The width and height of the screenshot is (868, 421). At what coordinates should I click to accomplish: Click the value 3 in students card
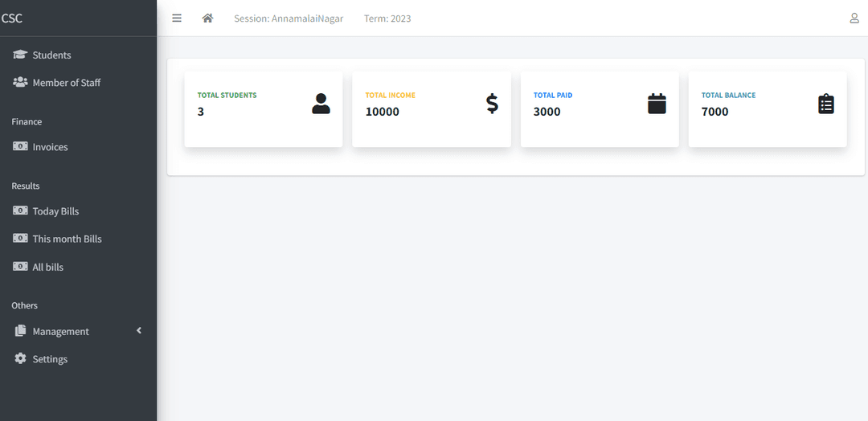point(200,112)
